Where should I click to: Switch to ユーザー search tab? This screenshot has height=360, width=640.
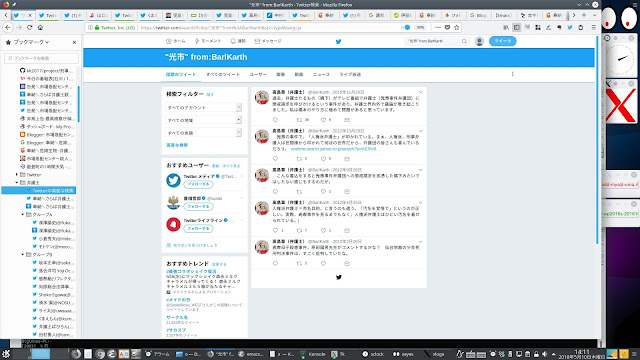pyautogui.click(x=258, y=74)
